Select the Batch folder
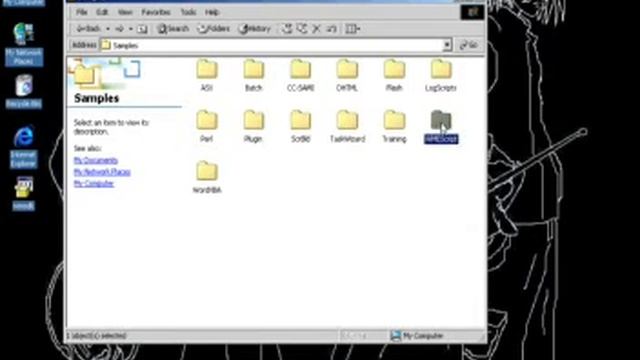640x360 pixels. coord(253,76)
